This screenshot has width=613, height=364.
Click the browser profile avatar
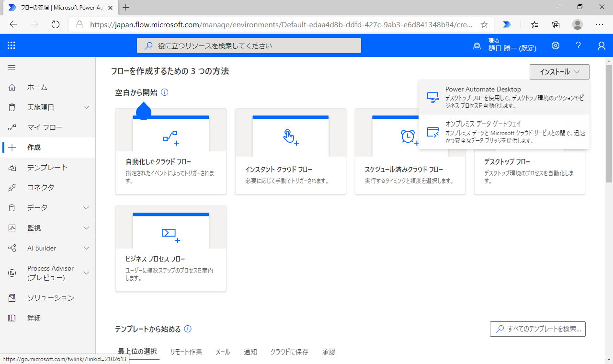click(578, 24)
